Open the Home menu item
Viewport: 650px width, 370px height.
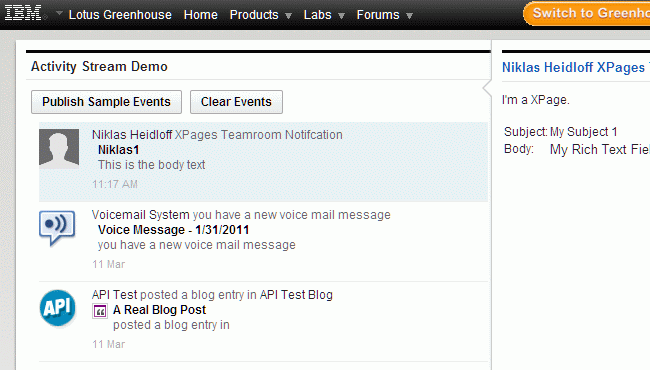[201, 15]
